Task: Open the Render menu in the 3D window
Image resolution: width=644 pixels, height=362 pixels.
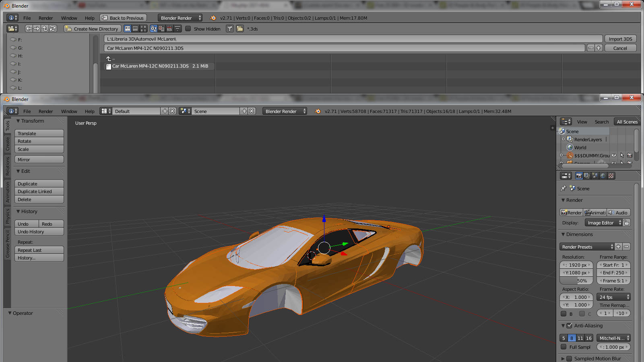Action: point(45,111)
